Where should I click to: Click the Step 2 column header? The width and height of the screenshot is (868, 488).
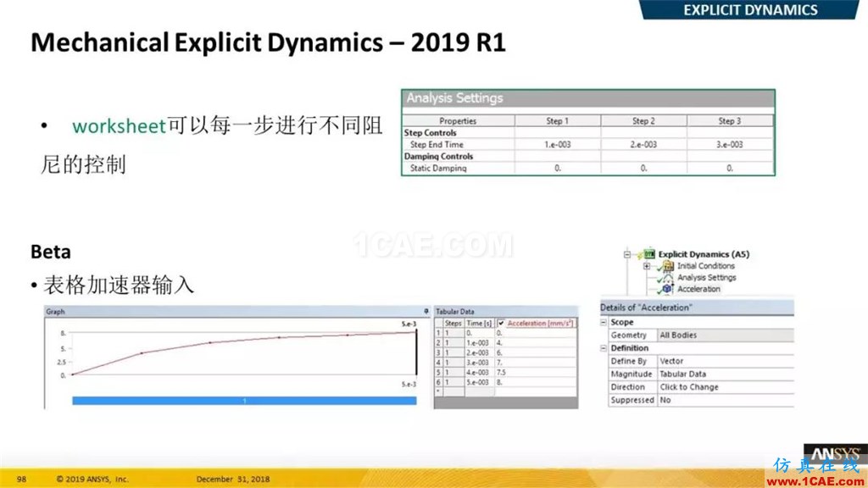[x=644, y=120]
